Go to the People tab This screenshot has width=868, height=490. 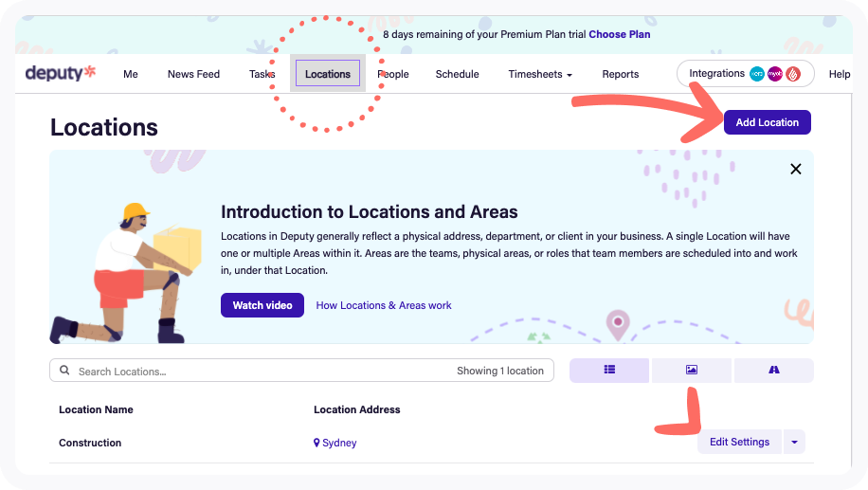pos(393,74)
